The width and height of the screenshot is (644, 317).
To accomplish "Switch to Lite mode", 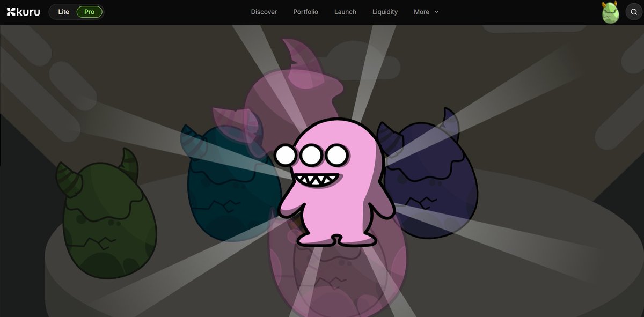I will pos(63,12).
